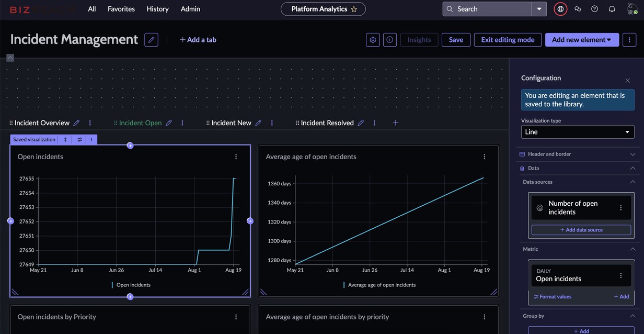Open the help question mark icon

point(594,9)
